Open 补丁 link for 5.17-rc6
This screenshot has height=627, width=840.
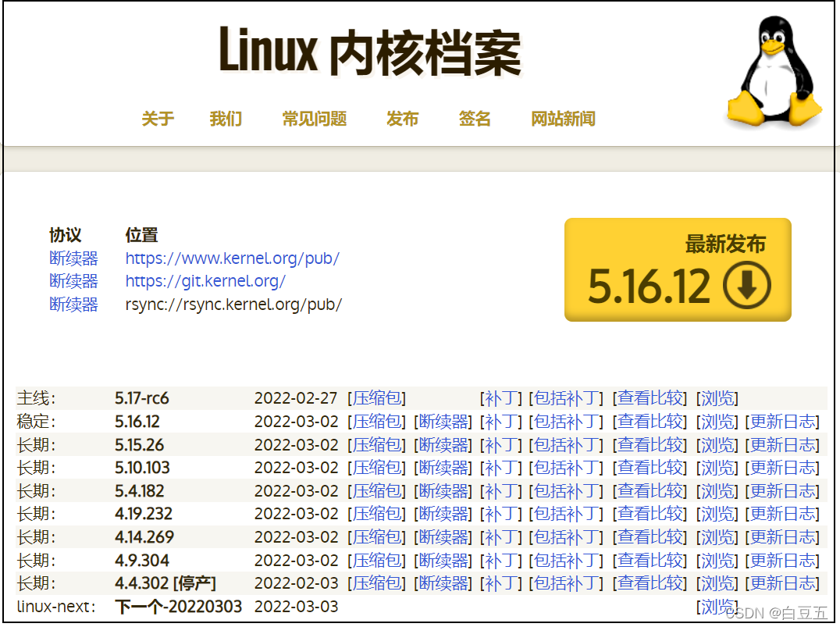point(501,398)
